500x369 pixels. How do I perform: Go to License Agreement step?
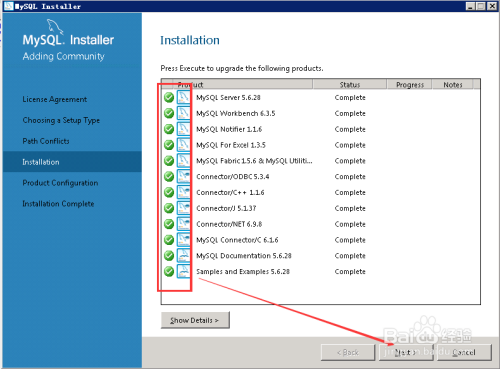55,99
